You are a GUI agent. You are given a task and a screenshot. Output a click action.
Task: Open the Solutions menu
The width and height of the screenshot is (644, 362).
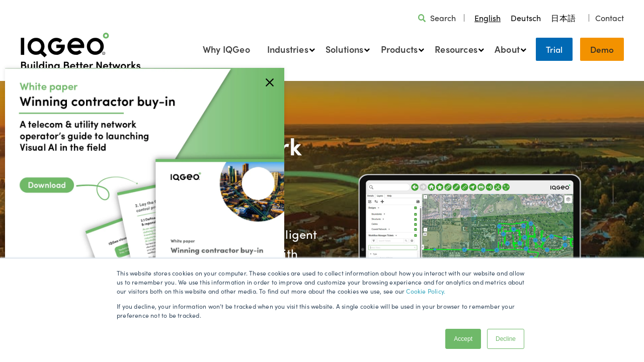(344, 49)
